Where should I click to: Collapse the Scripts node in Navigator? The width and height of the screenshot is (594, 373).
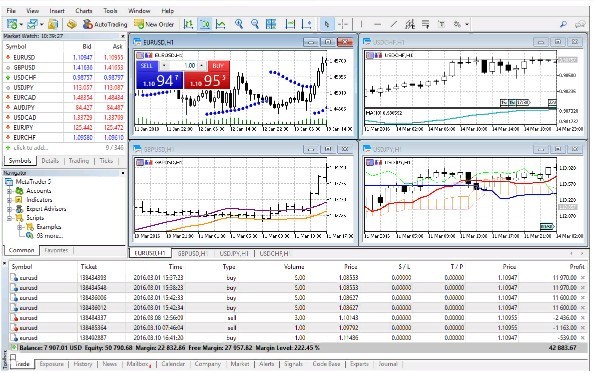[x=9, y=218]
